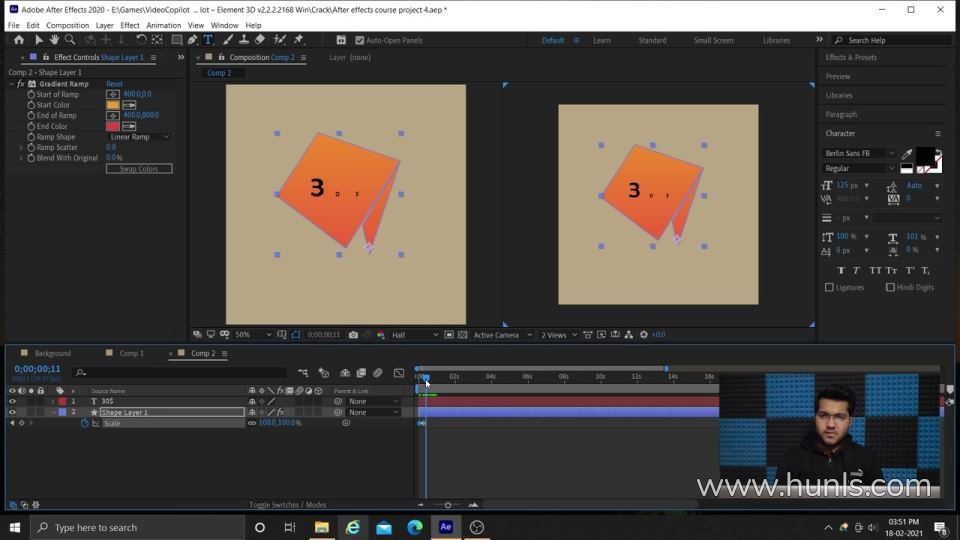Open the Active Camera view dropdown
Viewport: 960px width, 540px height.
(x=503, y=335)
